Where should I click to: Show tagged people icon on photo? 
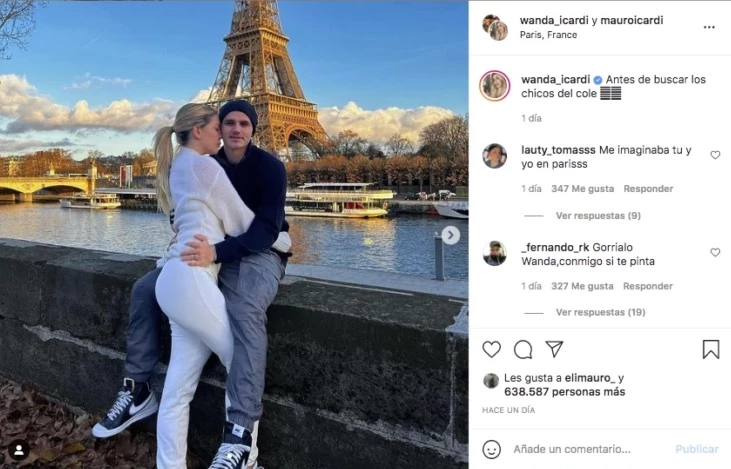(19, 450)
